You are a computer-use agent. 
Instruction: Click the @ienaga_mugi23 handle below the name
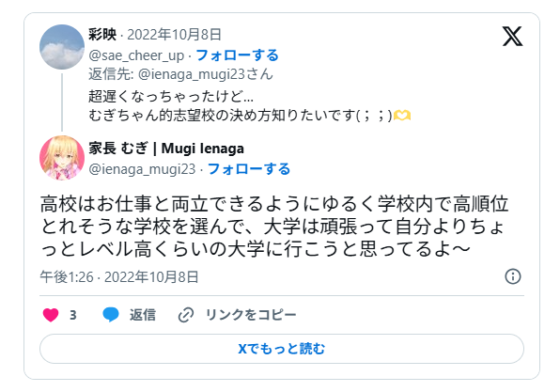tap(142, 169)
